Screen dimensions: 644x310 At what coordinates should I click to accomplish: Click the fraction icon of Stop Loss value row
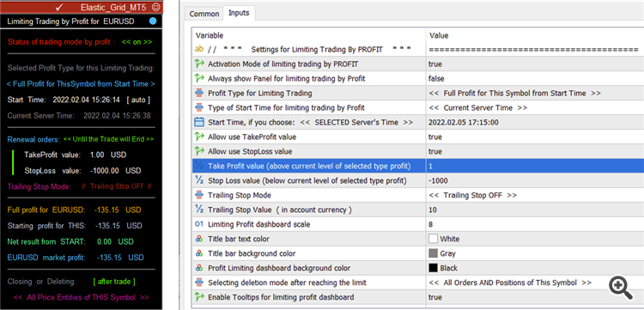(x=199, y=180)
